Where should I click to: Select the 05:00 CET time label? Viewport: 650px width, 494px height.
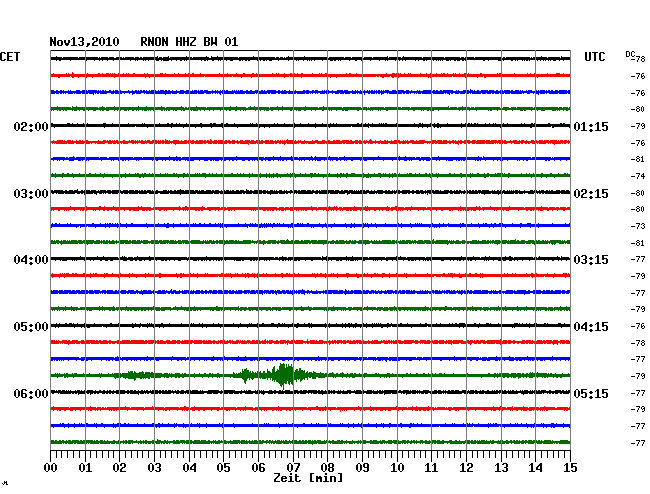tap(31, 327)
